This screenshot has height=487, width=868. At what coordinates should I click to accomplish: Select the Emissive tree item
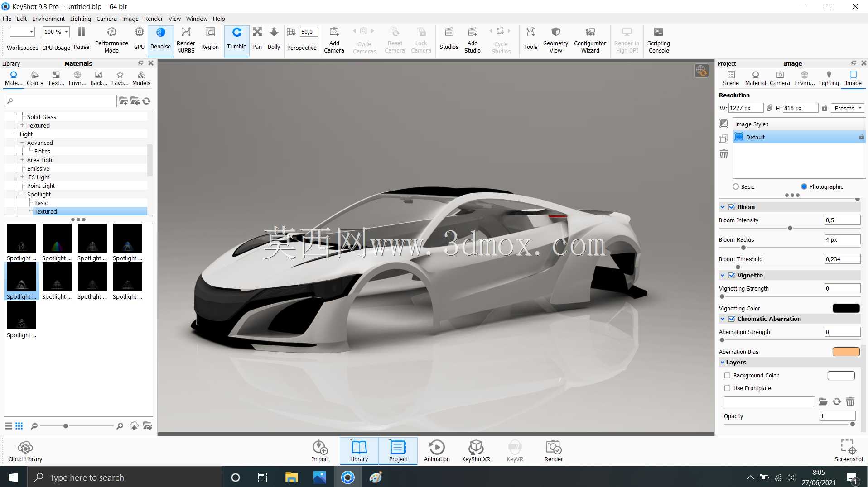tap(38, 168)
